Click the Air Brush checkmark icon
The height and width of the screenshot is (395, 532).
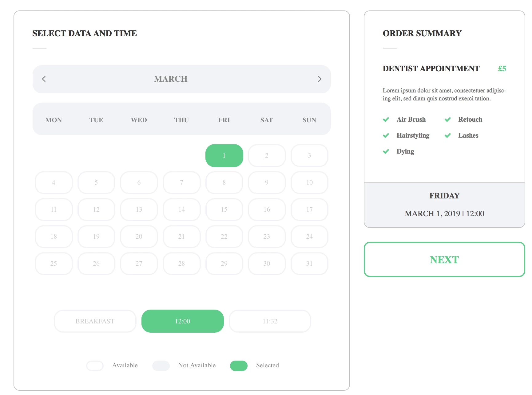[386, 119]
